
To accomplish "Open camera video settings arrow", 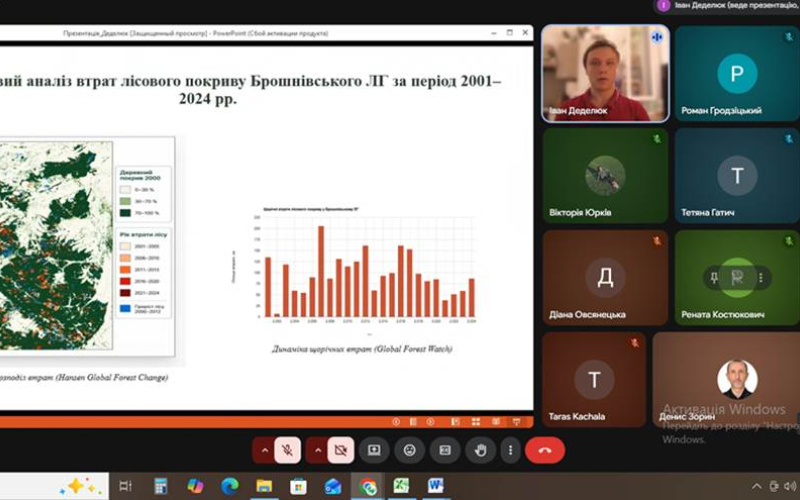I will [x=318, y=450].
